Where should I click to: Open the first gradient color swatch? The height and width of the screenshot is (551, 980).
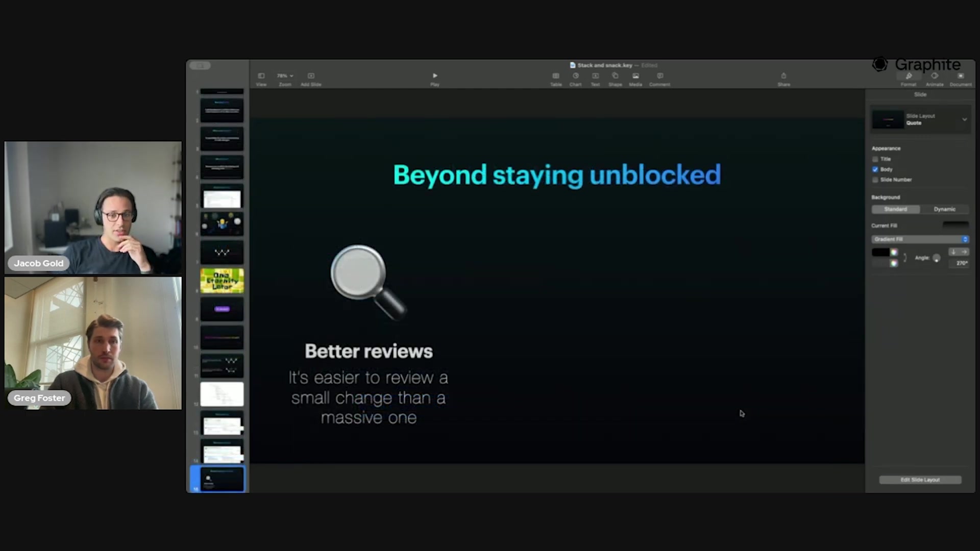click(x=880, y=252)
